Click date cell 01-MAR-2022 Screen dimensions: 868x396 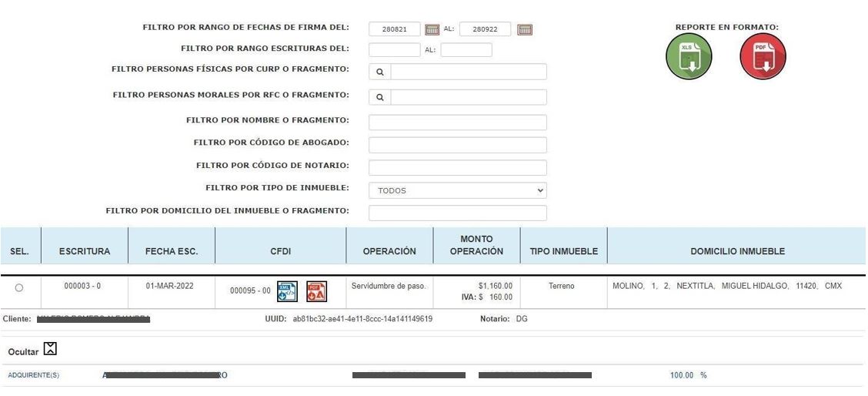coord(171,286)
